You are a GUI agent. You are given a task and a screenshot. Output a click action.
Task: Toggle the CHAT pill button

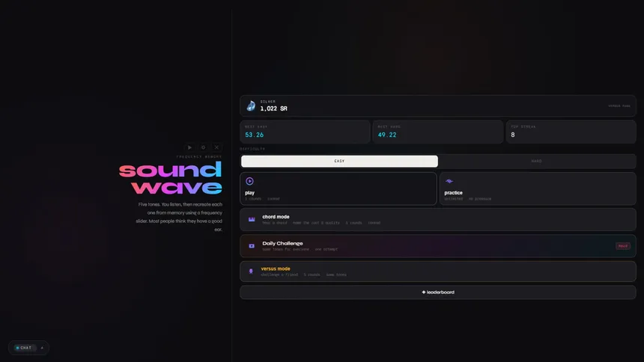point(24,348)
